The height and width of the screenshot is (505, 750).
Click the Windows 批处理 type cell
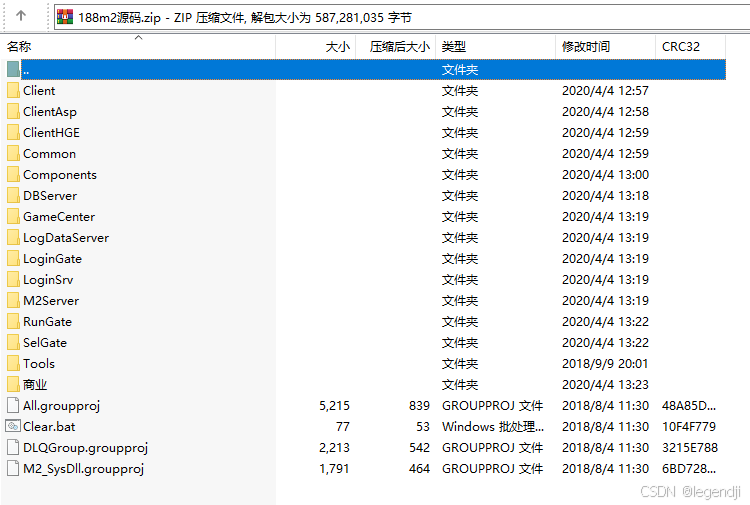(x=493, y=427)
